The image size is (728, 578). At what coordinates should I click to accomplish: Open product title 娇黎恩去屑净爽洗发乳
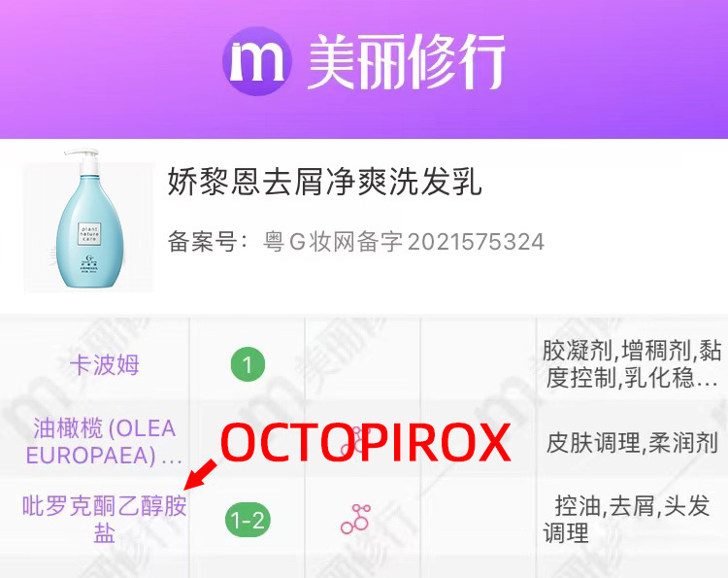pos(324,182)
